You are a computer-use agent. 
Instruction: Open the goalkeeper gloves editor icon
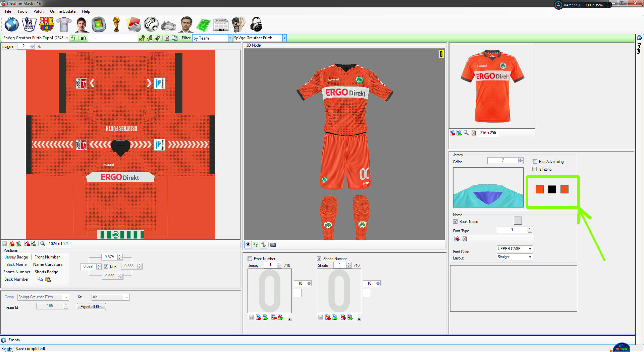point(238,24)
